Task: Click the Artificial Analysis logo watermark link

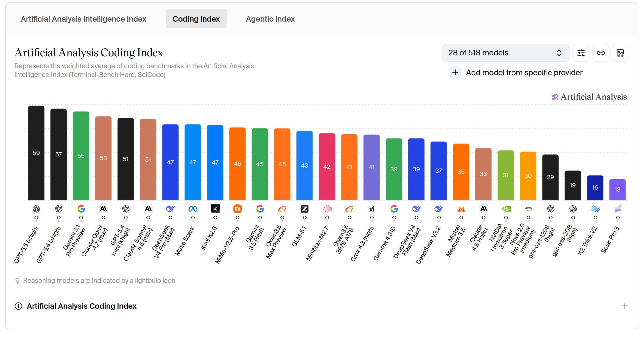Action: point(589,97)
